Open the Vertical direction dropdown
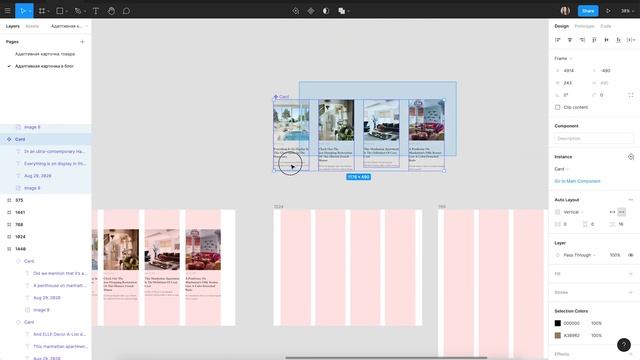This screenshot has height=360, width=640. [x=573, y=212]
